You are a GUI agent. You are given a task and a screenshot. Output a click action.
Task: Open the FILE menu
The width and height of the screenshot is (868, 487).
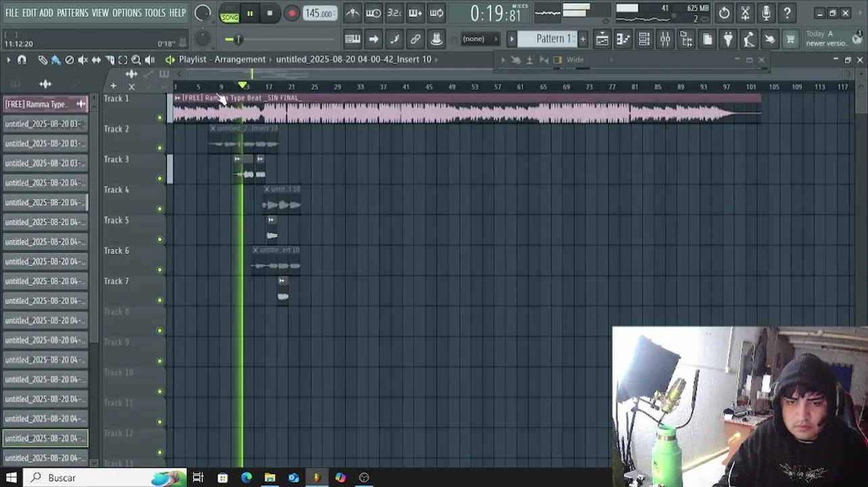pyautogui.click(x=12, y=13)
